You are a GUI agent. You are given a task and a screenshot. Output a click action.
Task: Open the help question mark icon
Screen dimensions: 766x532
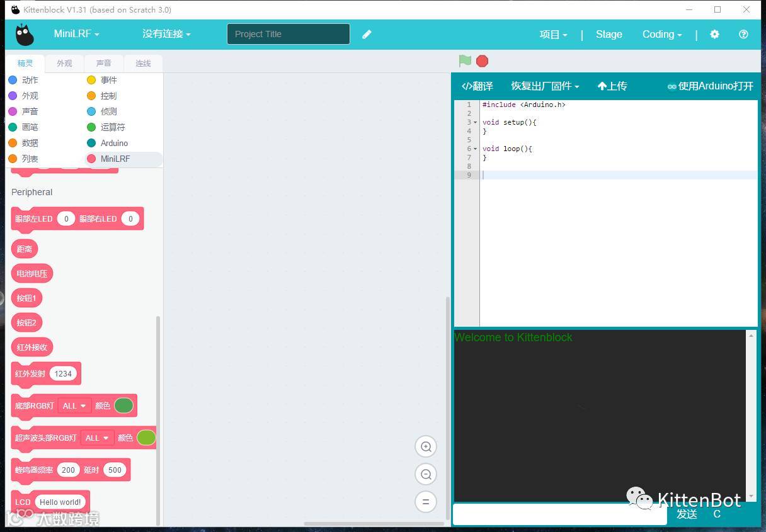tap(743, 35)
